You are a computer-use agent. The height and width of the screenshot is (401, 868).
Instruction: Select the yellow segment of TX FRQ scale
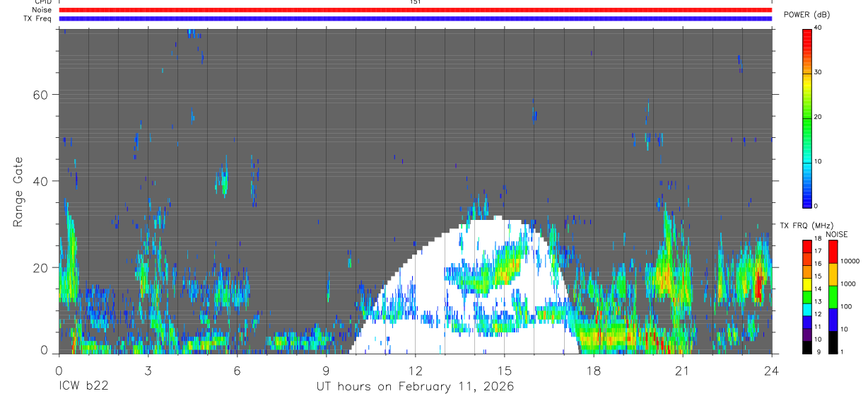(807, 284)
